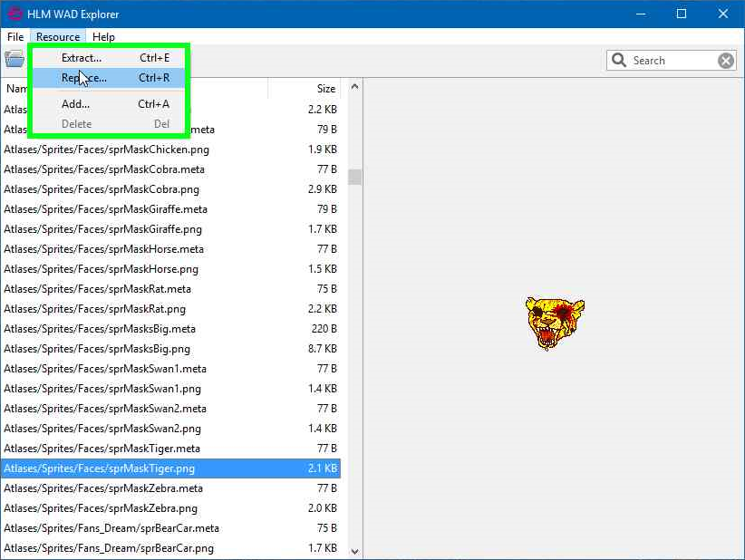The height and width of the screenshot is (560, 745).
Task: Click the magnifier icon in search box
Action: (619, 61)
